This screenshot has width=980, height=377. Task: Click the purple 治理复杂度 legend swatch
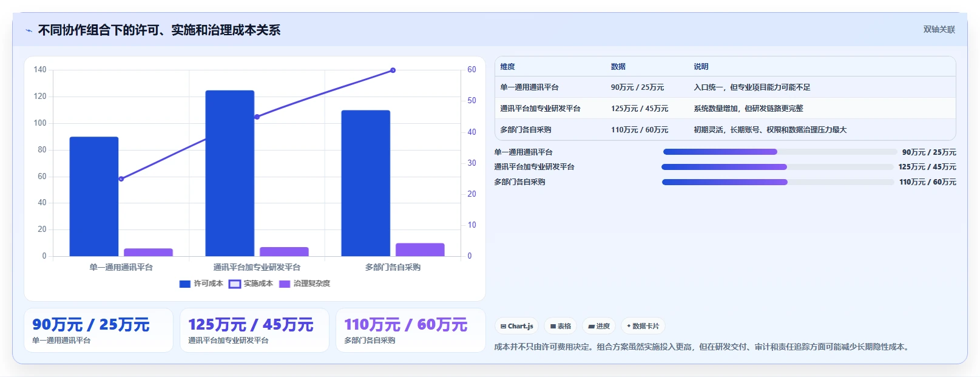(285, 284)
